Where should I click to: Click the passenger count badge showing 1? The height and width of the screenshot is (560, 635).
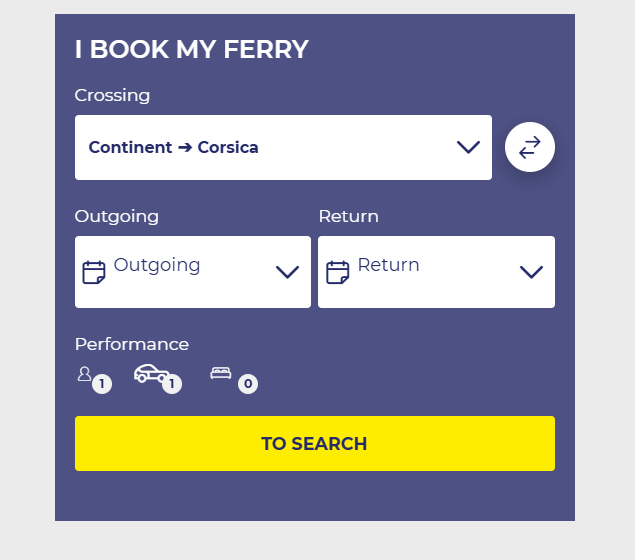point(102,383)
